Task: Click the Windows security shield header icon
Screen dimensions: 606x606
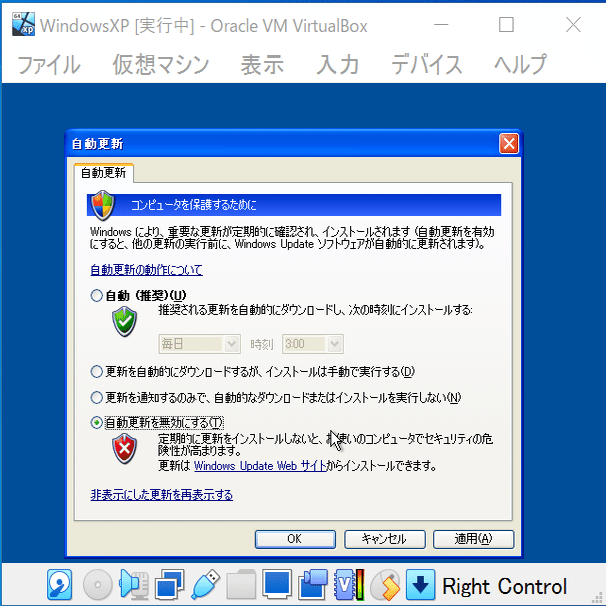Action: point(103,204)
